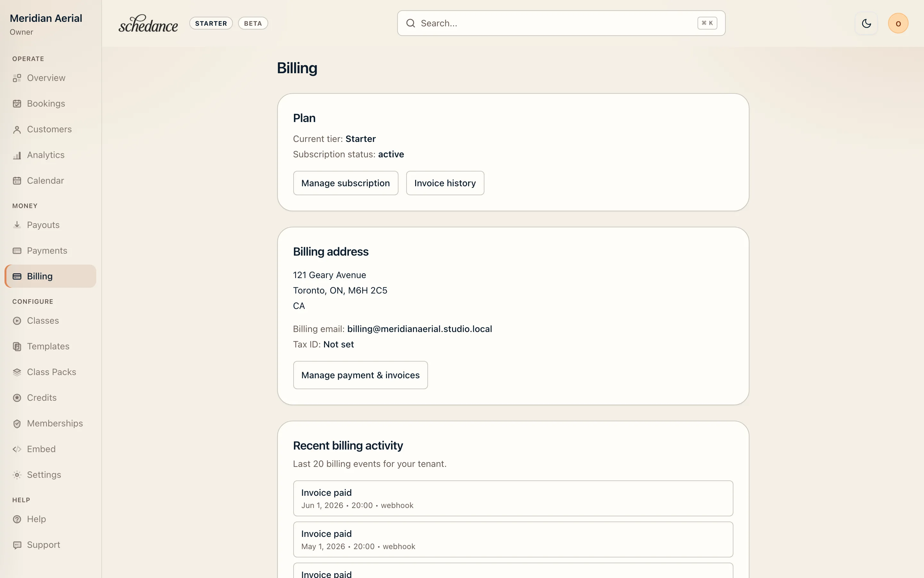Viewport: 924px width, 578px height.
Task: Click the Analytics bar chart icon
Action: point(17,155)
